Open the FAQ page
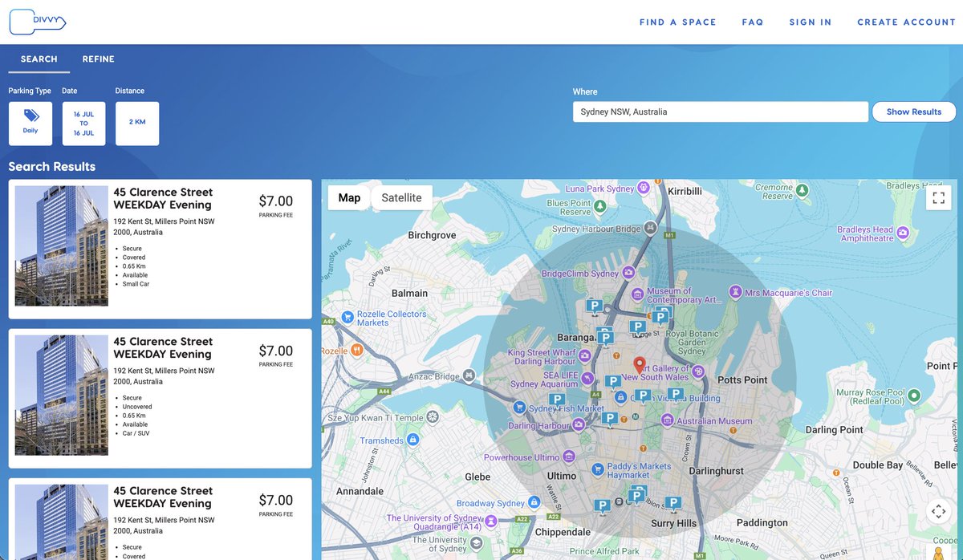This screenshot has width=963, height=560. pyautogui.click(x=753, y=22)
